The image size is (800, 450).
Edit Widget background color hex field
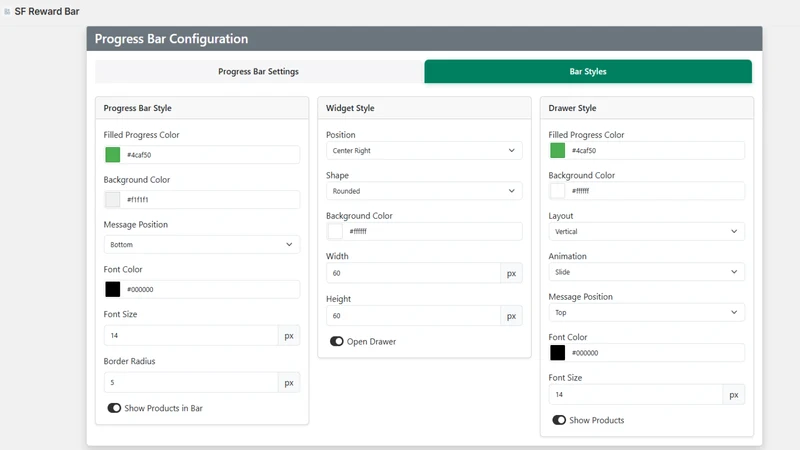coord(433,231)
